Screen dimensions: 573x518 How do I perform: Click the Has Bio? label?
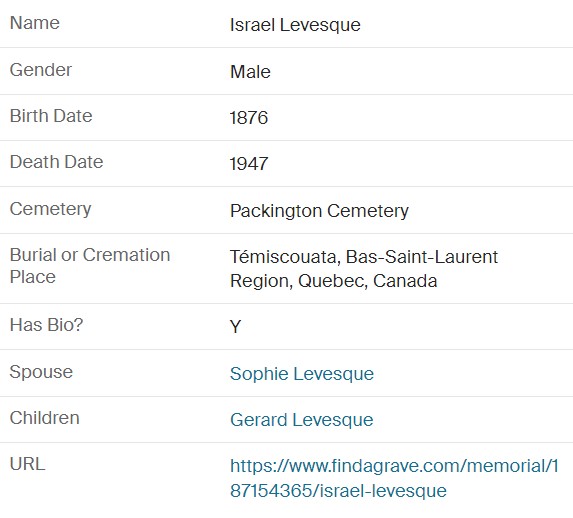(47, 325)
